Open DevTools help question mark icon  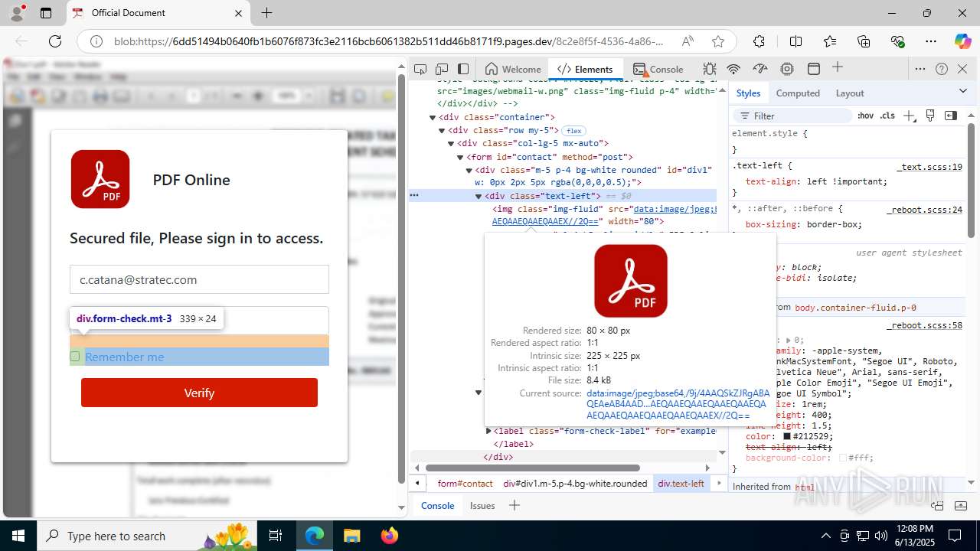click(x=942, y=69)
